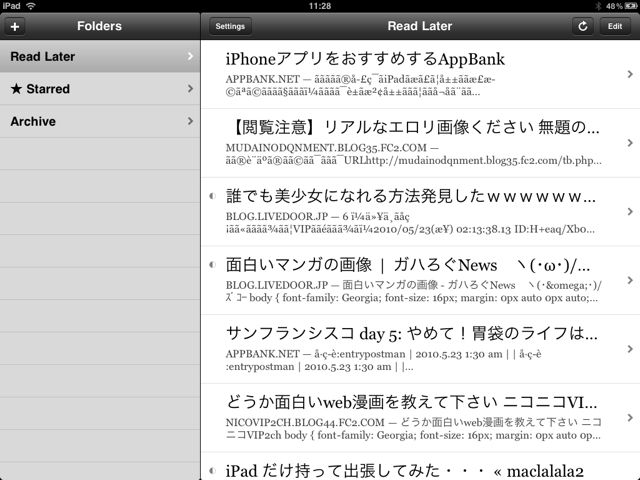This screenshot has width=640, height=480.
Task: Select the Read Later folder
Action: pyautogui.click(x=100, y=56)
